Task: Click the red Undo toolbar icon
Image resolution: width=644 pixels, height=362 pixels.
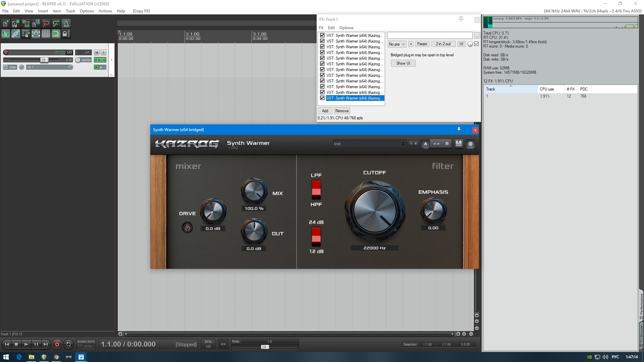Action: click(46, 23)
